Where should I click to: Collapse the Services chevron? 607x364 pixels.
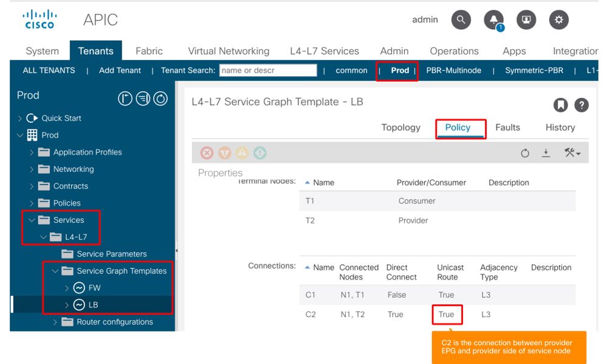[x=32, y=220]
